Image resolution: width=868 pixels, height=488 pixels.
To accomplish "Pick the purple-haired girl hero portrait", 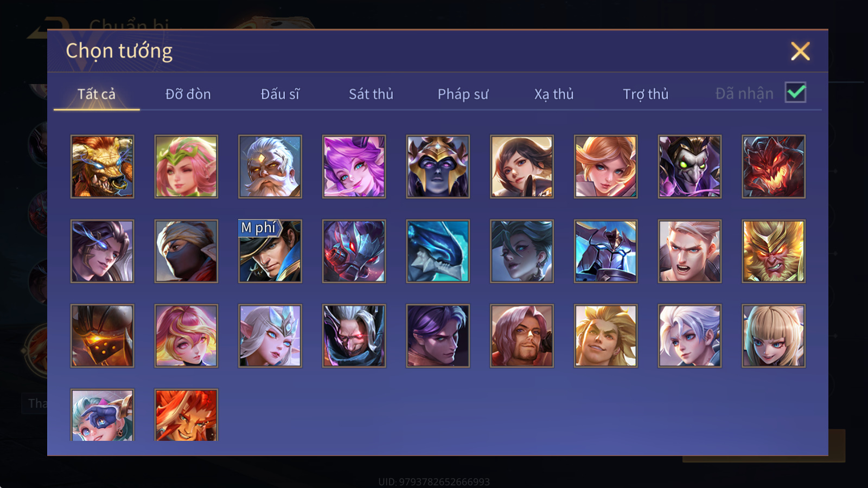I will [x=354, y=166].
